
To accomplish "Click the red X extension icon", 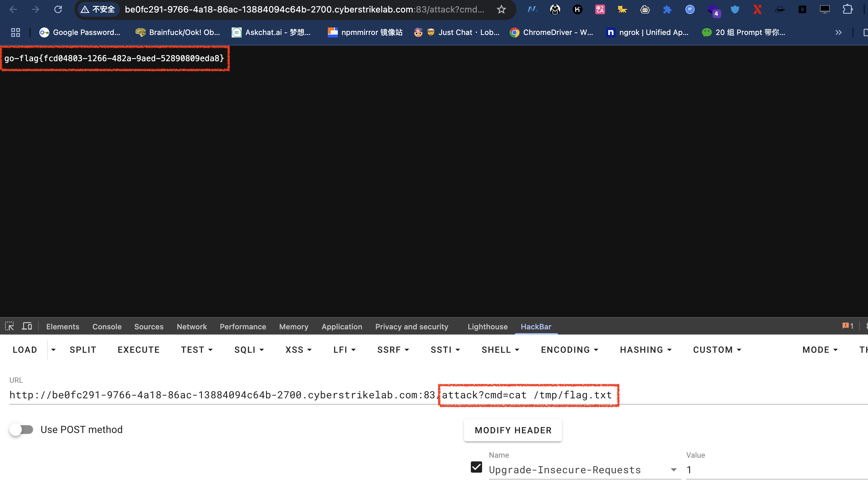I will [757, 9].
